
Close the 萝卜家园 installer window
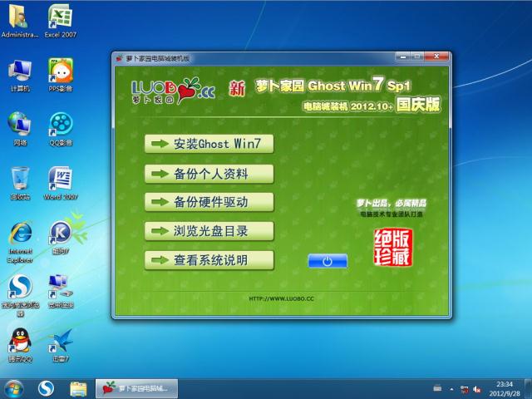(436, 57)
